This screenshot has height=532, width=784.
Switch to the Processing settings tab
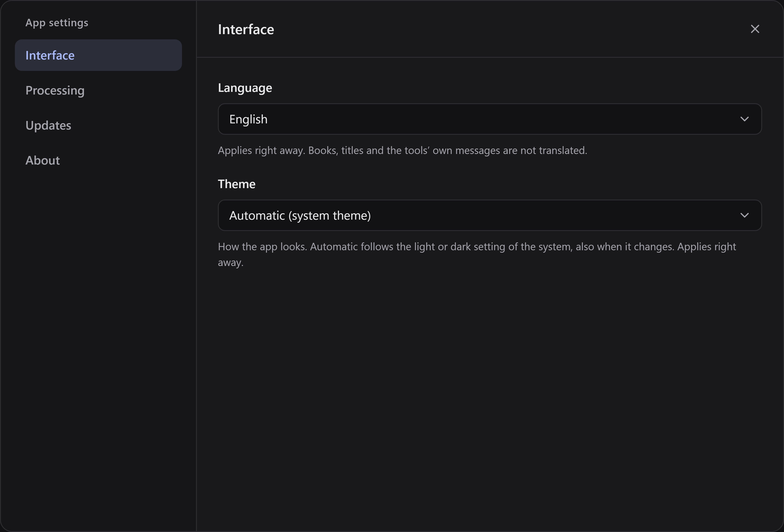point(98,90)
